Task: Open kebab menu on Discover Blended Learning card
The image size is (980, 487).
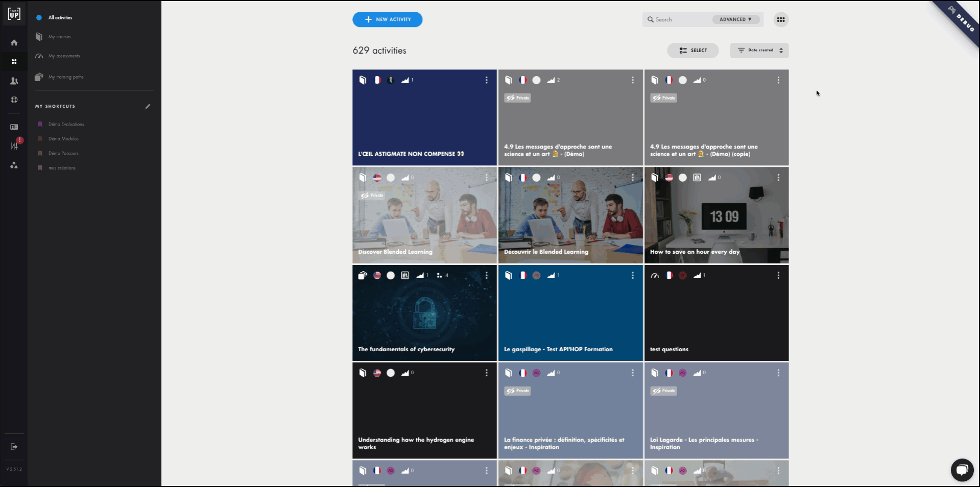Action: click(486, 178)
